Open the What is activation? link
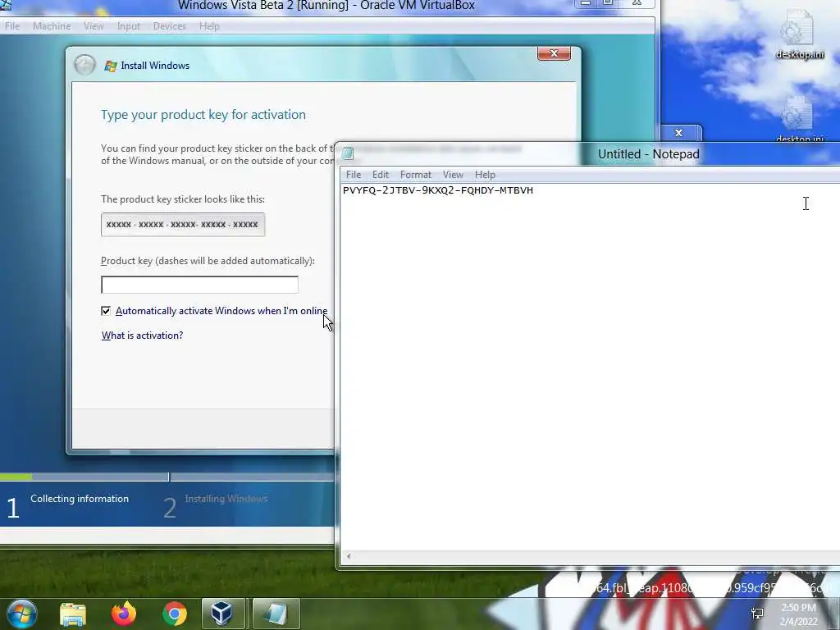Image resolution: width=840 pixels, height=630 pixels. (x=143, y=336)
